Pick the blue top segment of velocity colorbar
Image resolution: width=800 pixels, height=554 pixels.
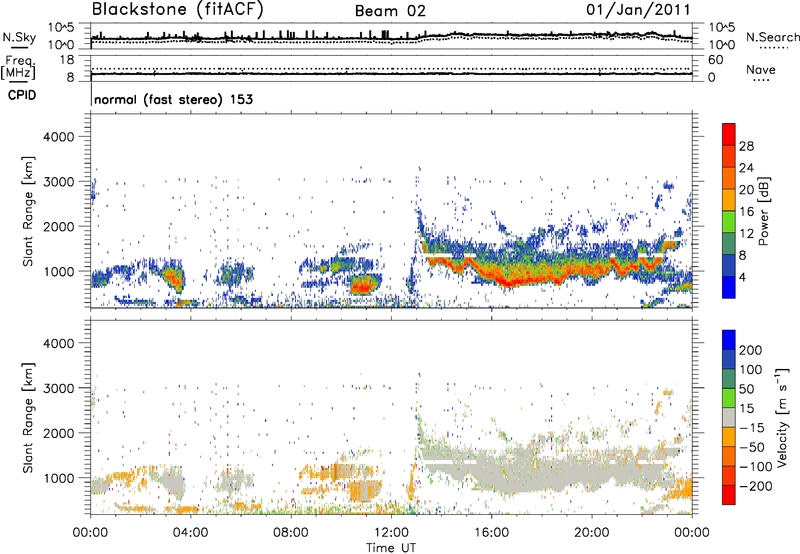729,340
